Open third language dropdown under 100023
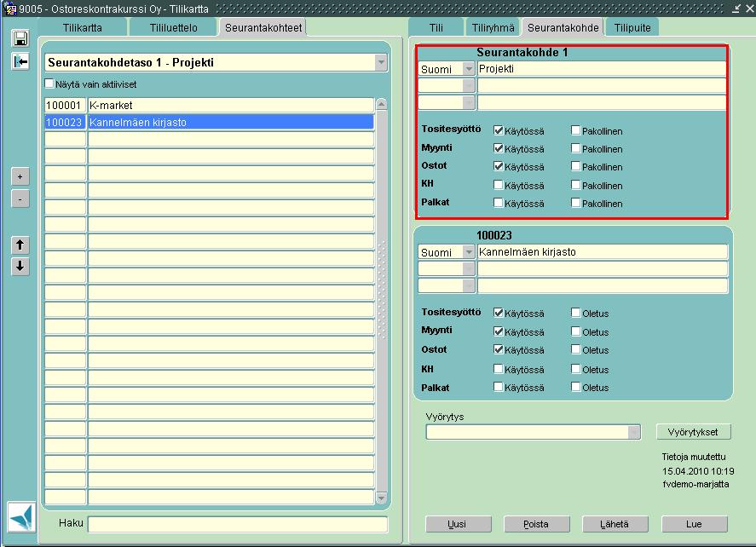The image size is (756, 547). point(468,285)
